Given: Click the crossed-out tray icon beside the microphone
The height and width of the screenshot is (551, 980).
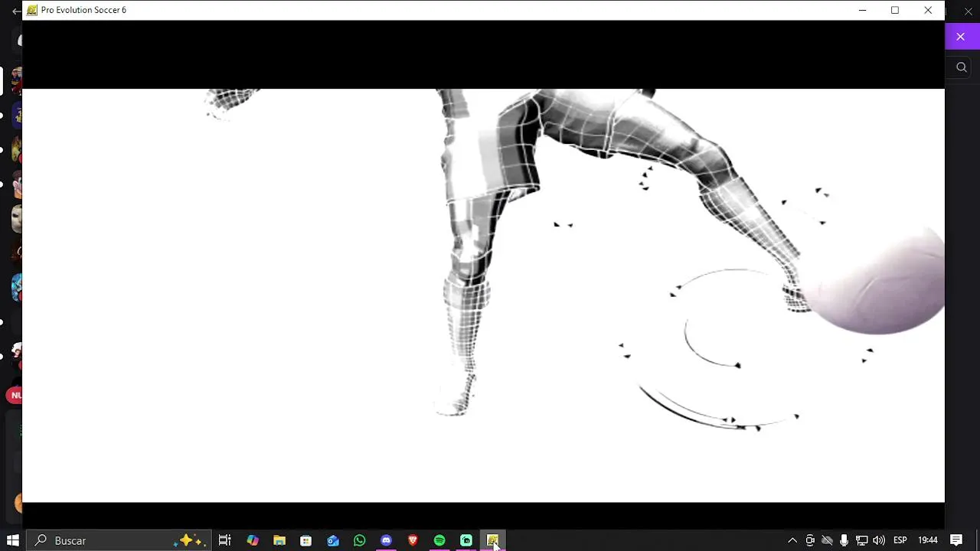Looking at the screenshot, I should (827, 540).
